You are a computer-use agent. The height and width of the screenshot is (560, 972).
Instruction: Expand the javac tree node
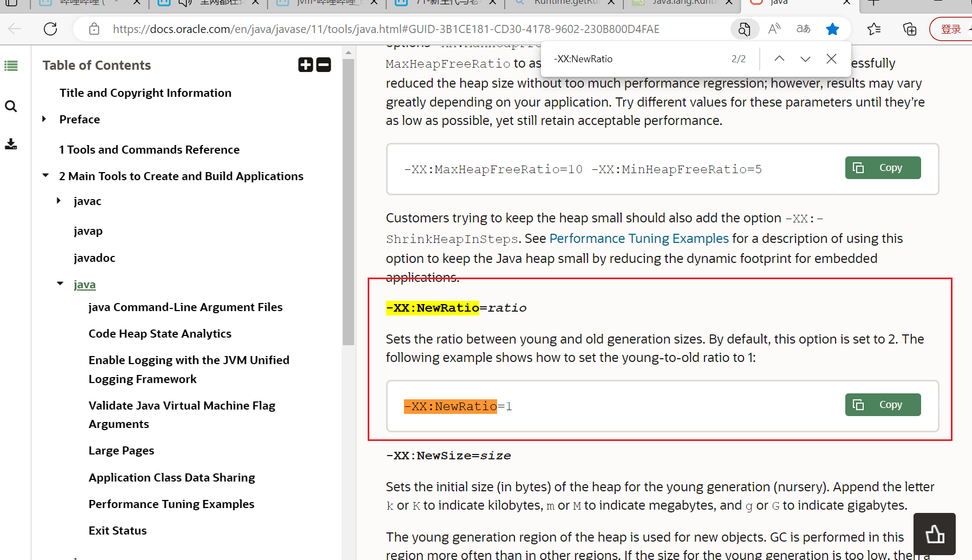click(59, 201)
